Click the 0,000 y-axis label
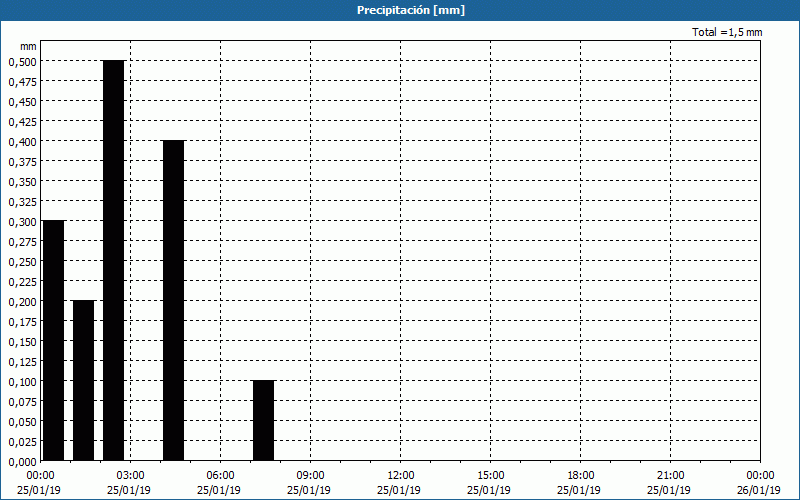This screenshot has height=500, width=800. point(23,462)
